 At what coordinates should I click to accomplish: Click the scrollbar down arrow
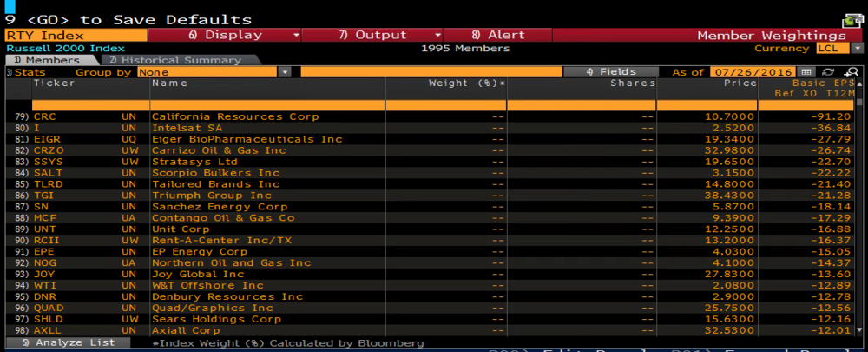(x=859, y=329)
